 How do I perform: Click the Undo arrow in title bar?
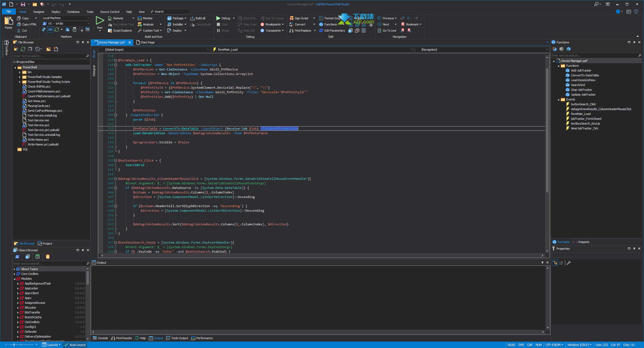54,4
